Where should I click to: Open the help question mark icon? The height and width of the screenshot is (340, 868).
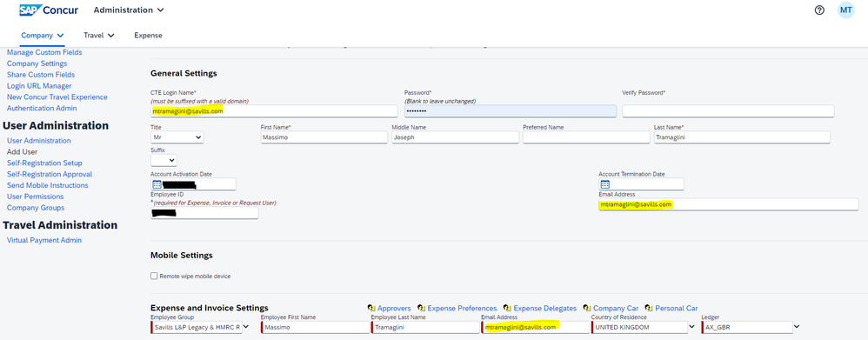tap(820, 10)
